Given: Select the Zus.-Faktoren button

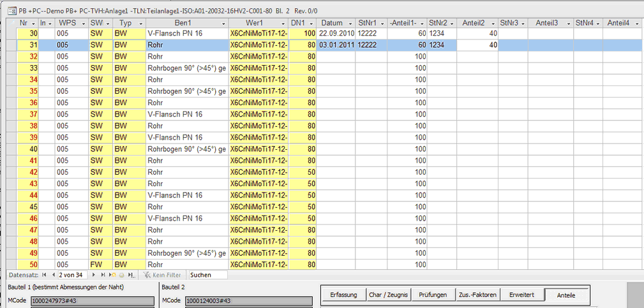Looking at the screenshot, I should pos(477,295).
